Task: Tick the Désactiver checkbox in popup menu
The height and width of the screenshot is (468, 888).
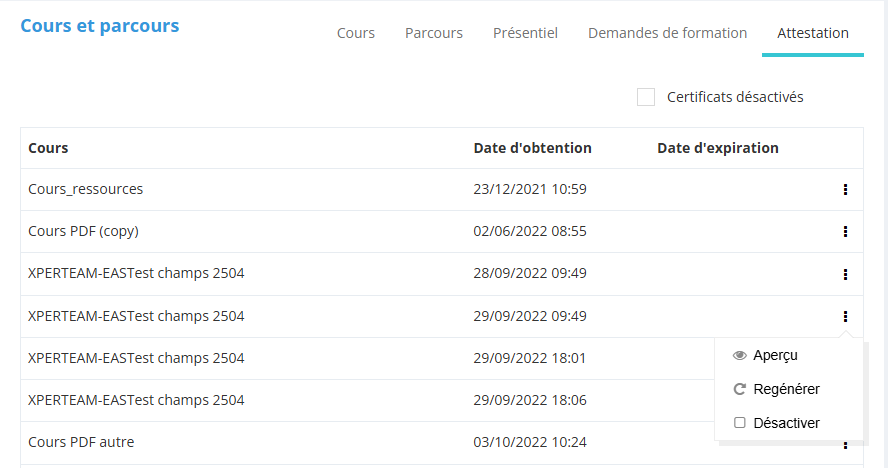Action: tap(740, 423)
